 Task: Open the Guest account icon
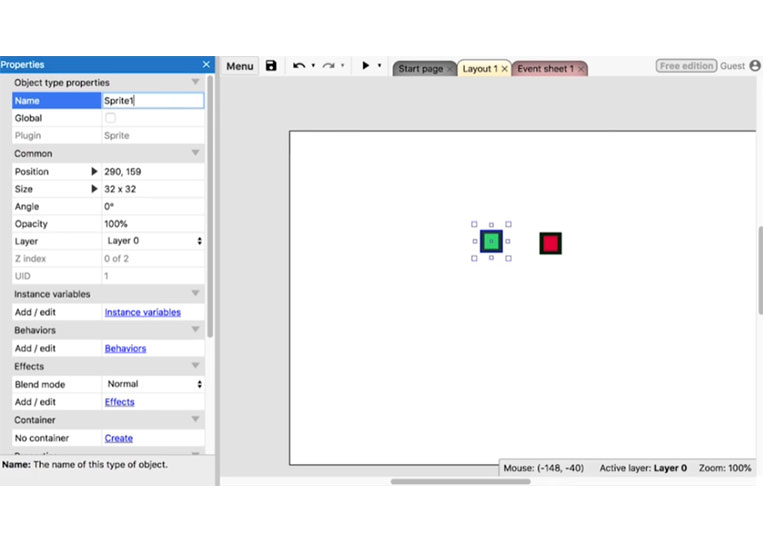tap(755, 66)
